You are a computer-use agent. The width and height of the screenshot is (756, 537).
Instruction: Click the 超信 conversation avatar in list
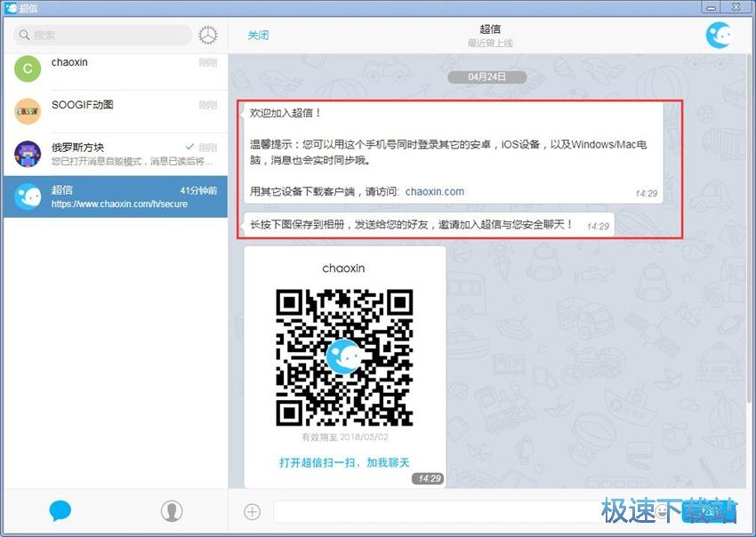(28, 196)
